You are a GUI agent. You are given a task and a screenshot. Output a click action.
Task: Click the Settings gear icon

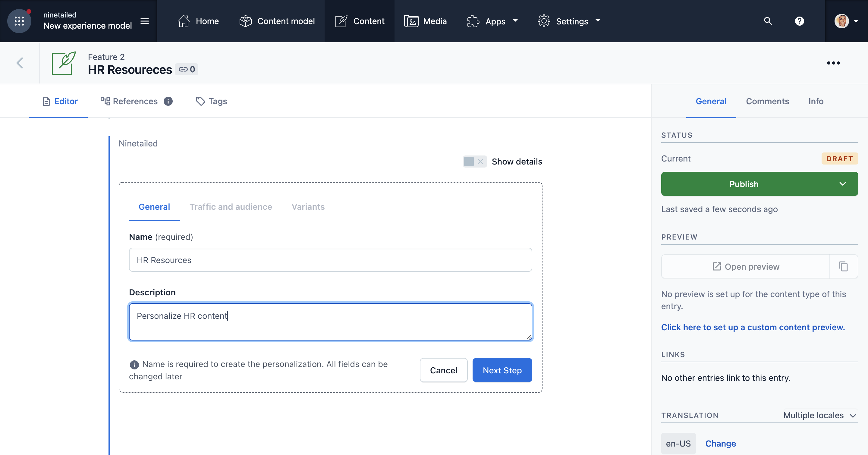pos(544,21)
